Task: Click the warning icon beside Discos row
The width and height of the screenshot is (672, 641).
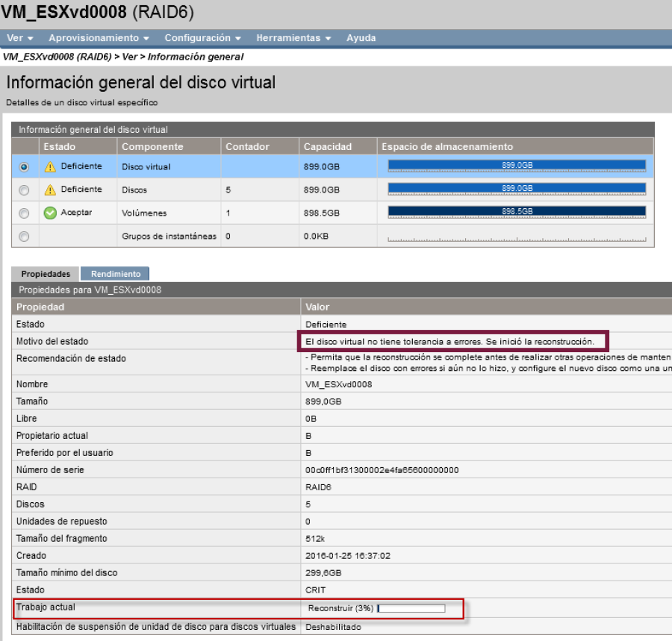Action: pos(51,190)
